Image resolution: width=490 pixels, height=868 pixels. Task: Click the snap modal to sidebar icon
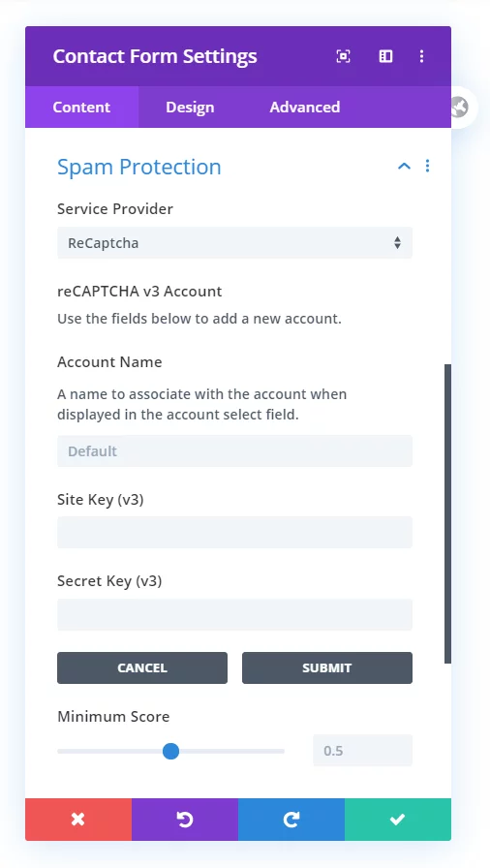pyautogui.click(x=385, y=56)
